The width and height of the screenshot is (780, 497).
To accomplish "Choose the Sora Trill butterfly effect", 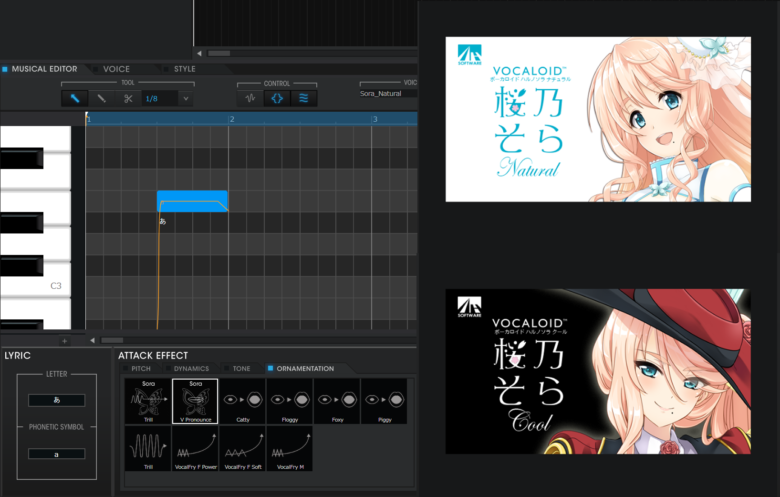I will click(148, 401).
